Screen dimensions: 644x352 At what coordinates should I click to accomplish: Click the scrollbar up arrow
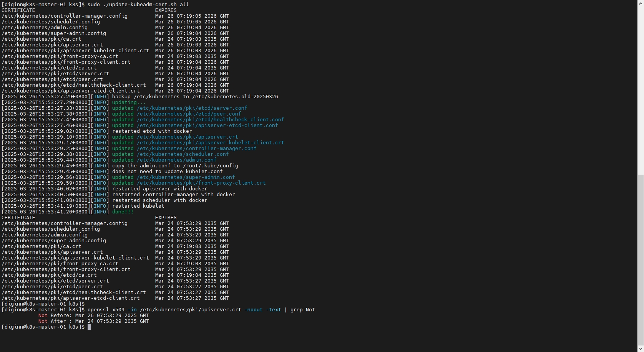[x=641, y=3]
